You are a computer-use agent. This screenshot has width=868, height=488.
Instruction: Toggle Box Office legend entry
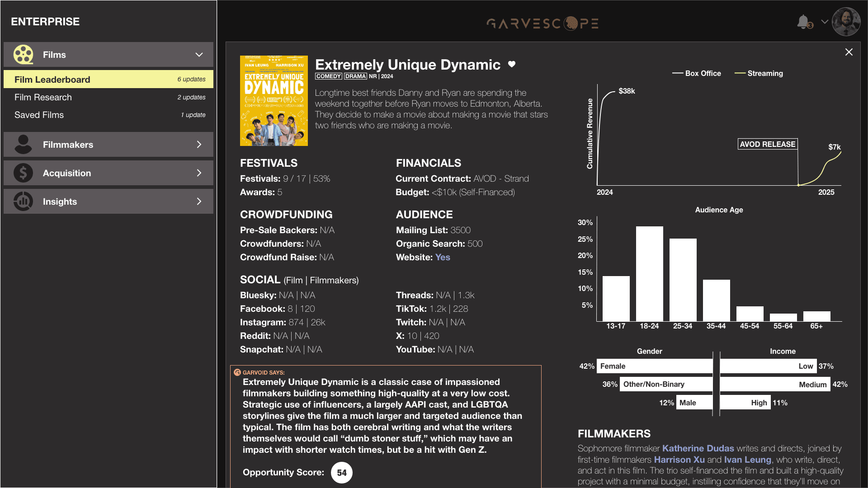pos(697,73)
